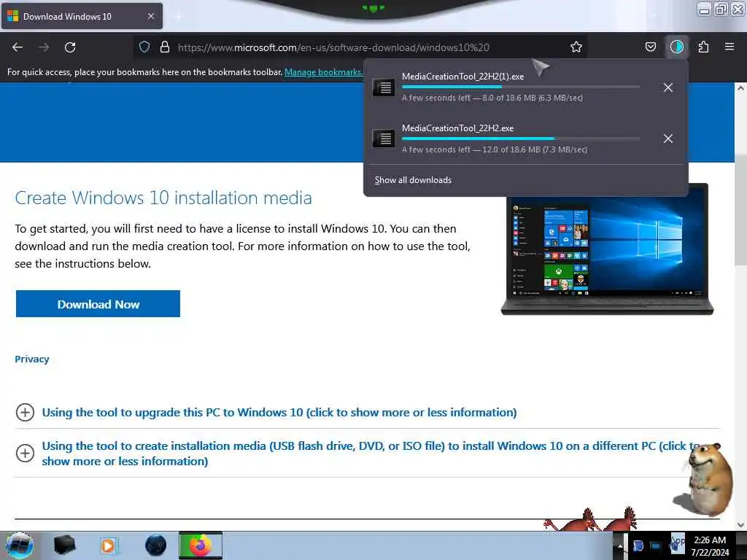Open Save to Pocket icon
This screenshot has width=747, height=560.
(650, 47)
